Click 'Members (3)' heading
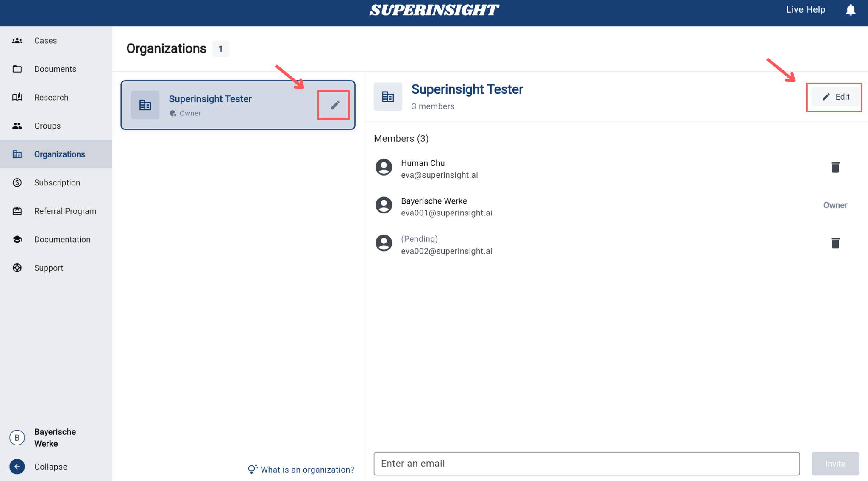The width and height of the screenshot is (868, 481). 401,139
